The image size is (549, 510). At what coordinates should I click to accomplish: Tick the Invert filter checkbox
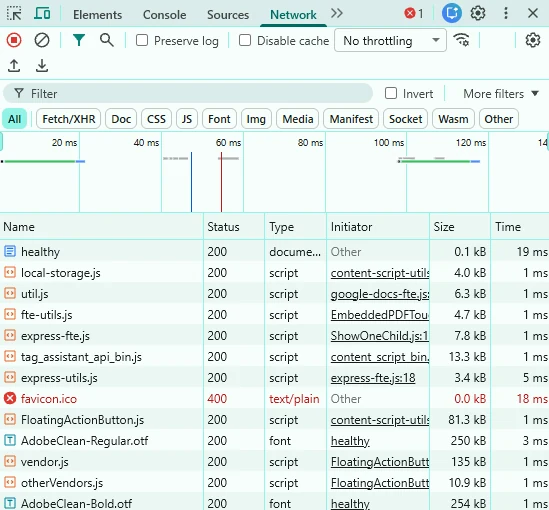pyautogui.click(x=391, y=93)
